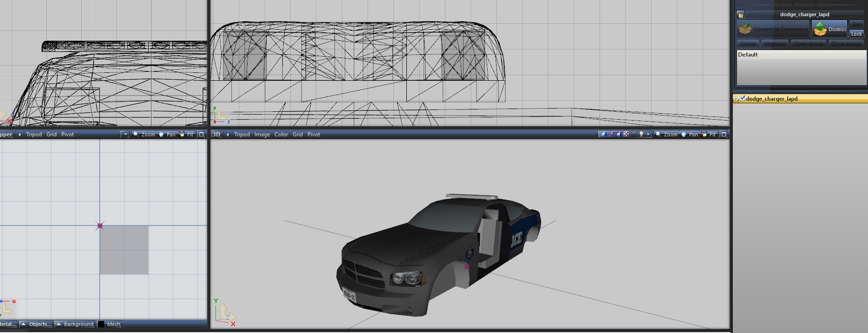Click Fit in the UV mapper viewport toolbar
Screen dimensions: 868x333
(x=186, y=134)
